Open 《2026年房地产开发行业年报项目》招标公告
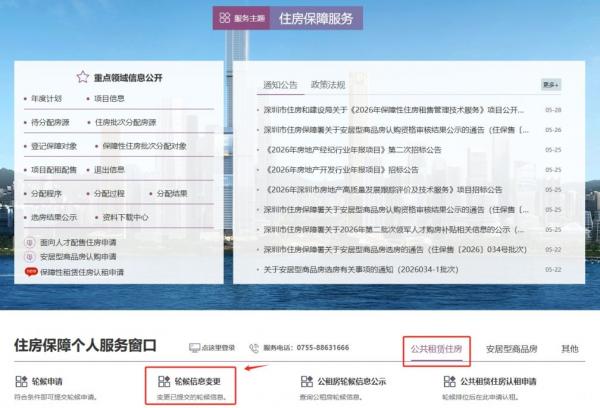Viewport: 600px width, 408px height. tap(341, 170)
